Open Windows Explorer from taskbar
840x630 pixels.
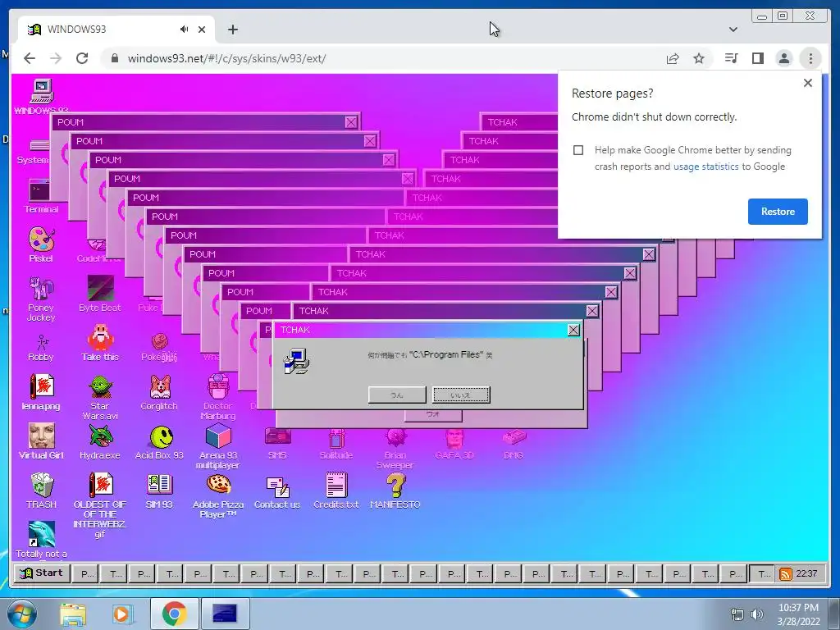point(73,614)
